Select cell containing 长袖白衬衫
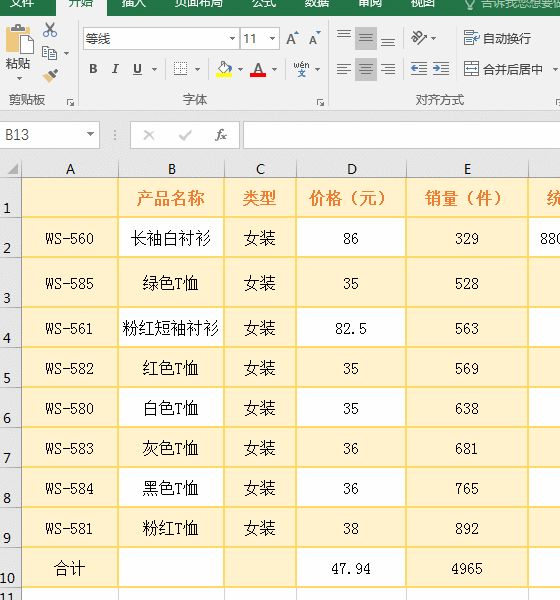This screenshot has width=560, height=600. pyautogui.click(x=171, y=237)
